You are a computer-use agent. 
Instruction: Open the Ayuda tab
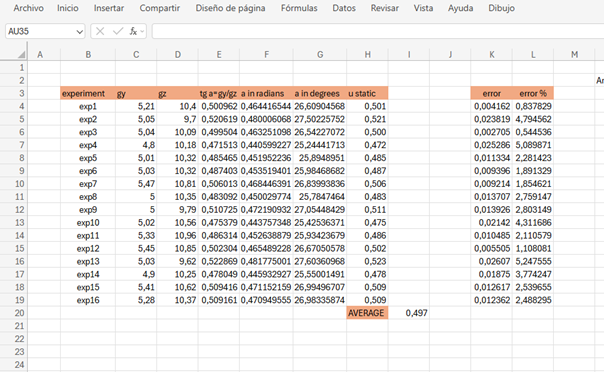(x=460, y=8)
